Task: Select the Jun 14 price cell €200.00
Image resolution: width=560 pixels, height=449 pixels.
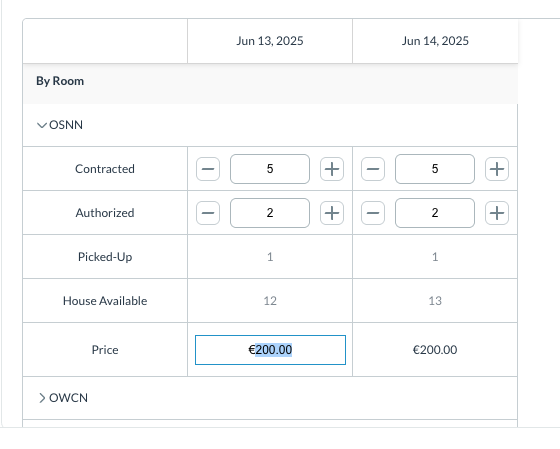Action: [435, 350]
